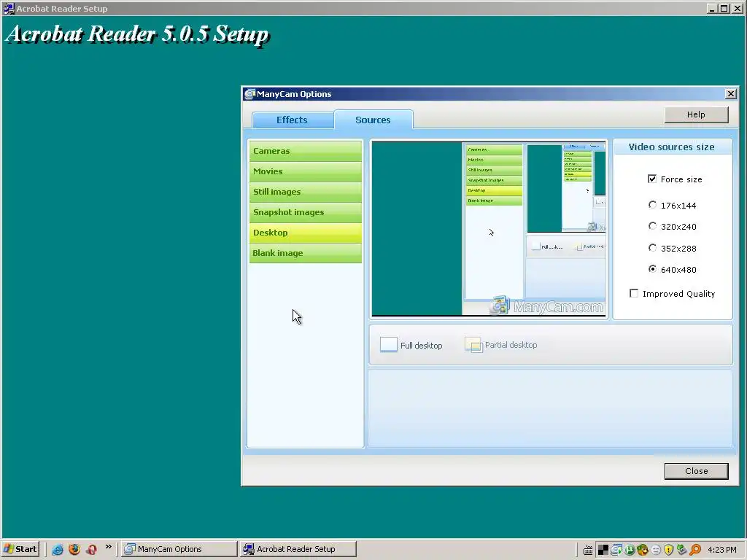Launch Internet Explorer from quick launch
Viewport: 747px width, 560px height.
coord(58,549)
